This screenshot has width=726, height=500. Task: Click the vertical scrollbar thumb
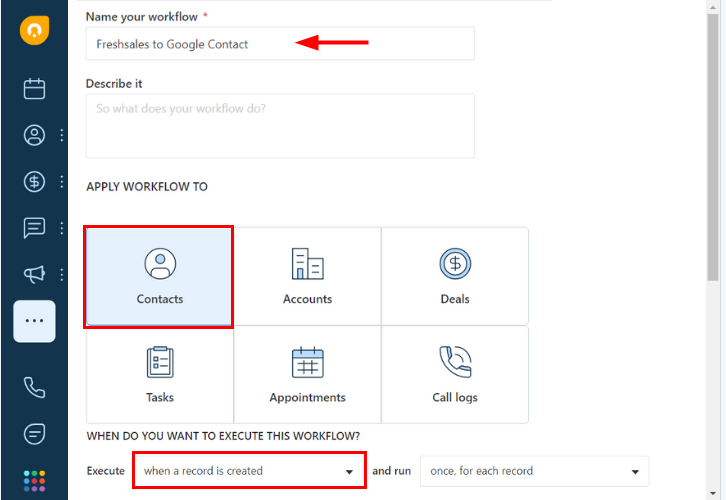coord(713,147)
